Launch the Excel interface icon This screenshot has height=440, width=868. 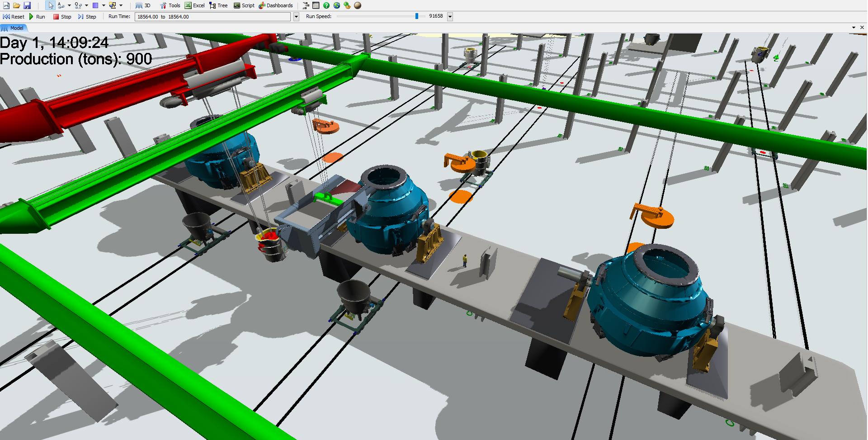pos(194,5)
